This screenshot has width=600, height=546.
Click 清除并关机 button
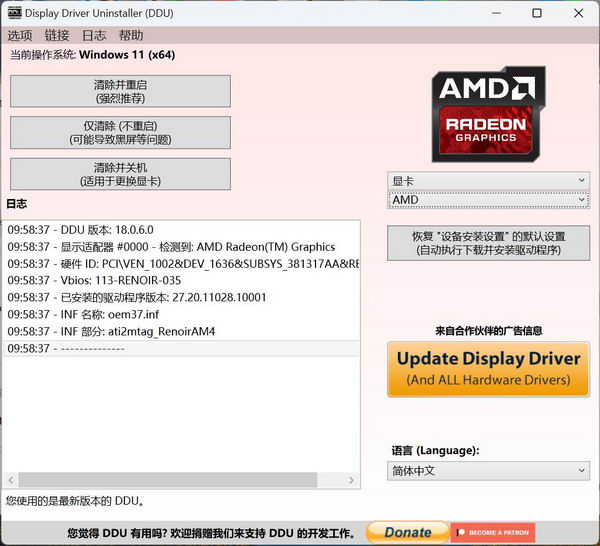[121, 174]
